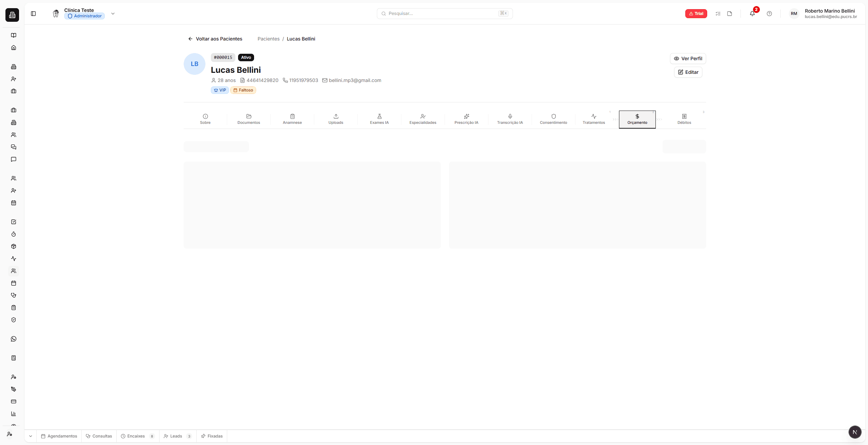Click the VIP badge on the patient
Image resolution: width=868 pixels, height=445 pixels.
pos(220,90)
